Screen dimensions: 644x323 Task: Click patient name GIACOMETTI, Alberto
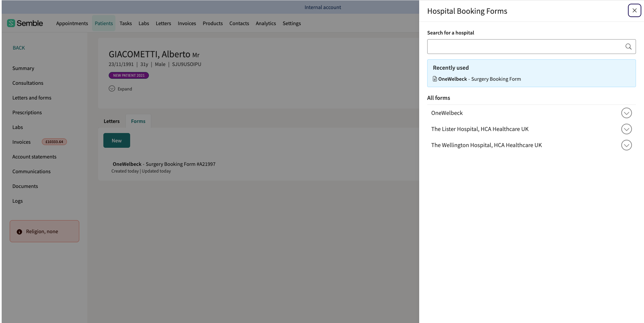[150, 54]
